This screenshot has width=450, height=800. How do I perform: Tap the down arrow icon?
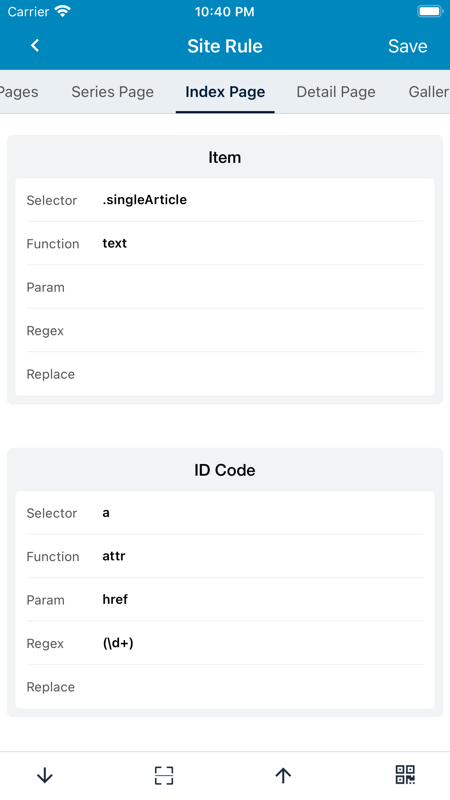click(x=45, y=776)
